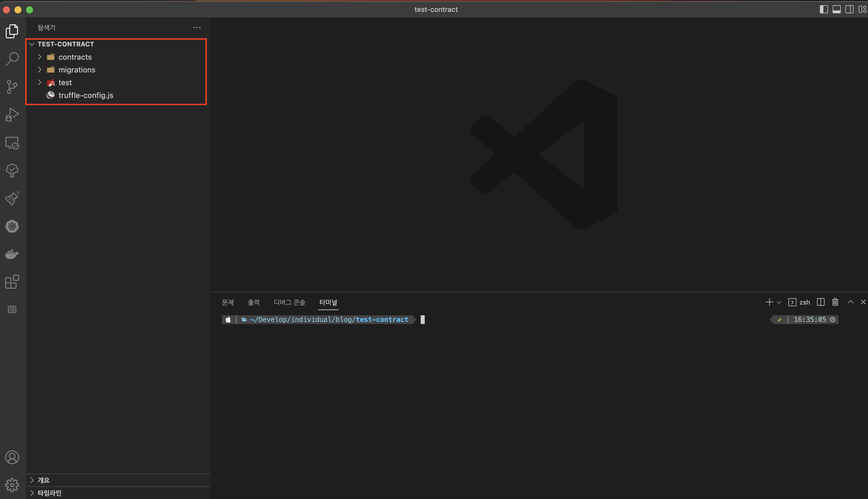Open the Explorer view in activity bar
868x499 pixels.
coord(12,31)
